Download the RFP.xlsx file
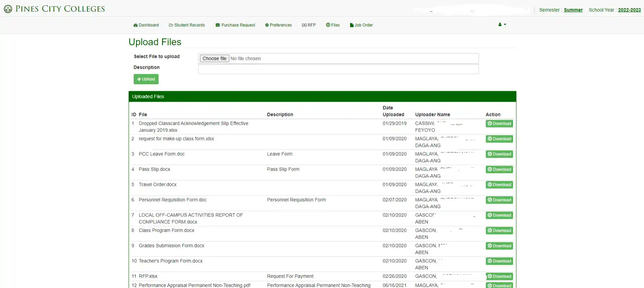644x288 pixels. pos(499,276)
